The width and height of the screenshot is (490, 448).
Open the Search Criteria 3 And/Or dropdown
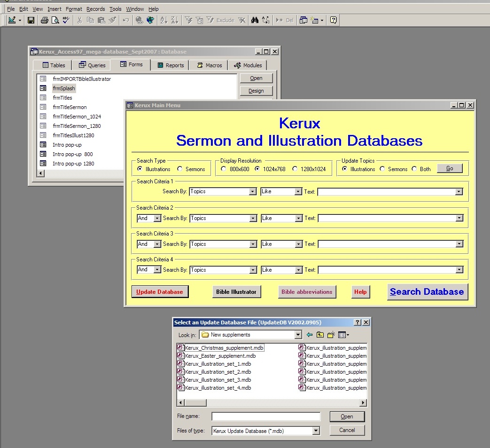[157, 244]
